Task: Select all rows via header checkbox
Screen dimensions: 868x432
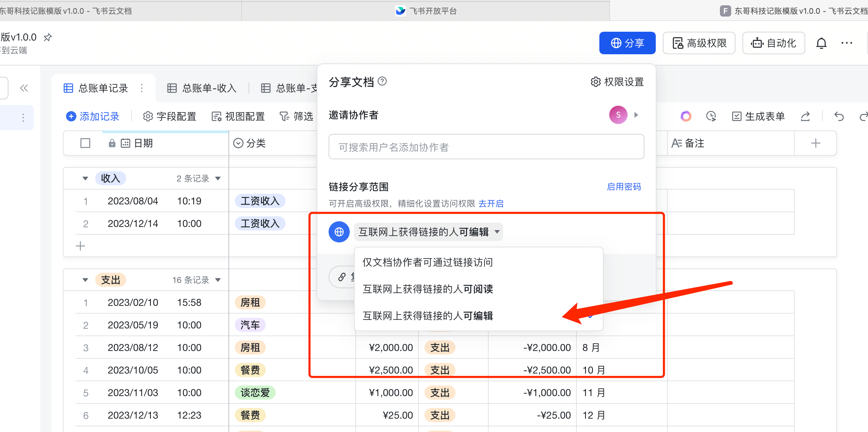Action: coord(85,143)
